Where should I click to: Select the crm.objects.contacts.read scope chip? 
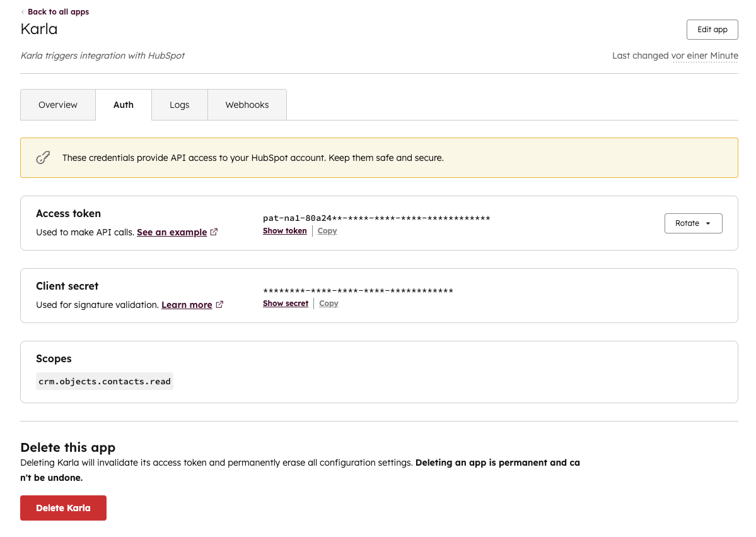tap(105, 381)
